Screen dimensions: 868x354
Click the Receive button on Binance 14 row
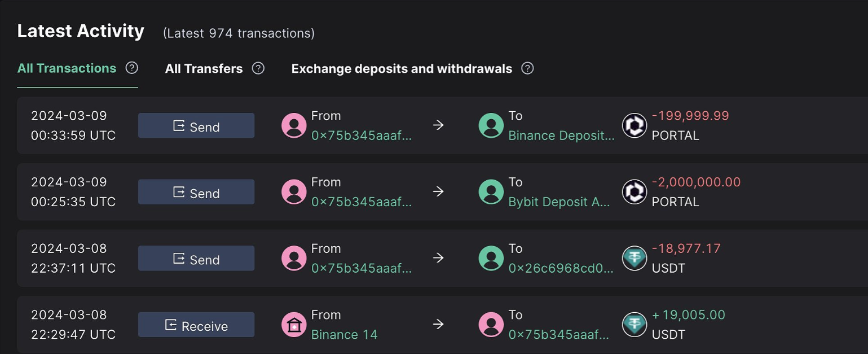point(196,325)
